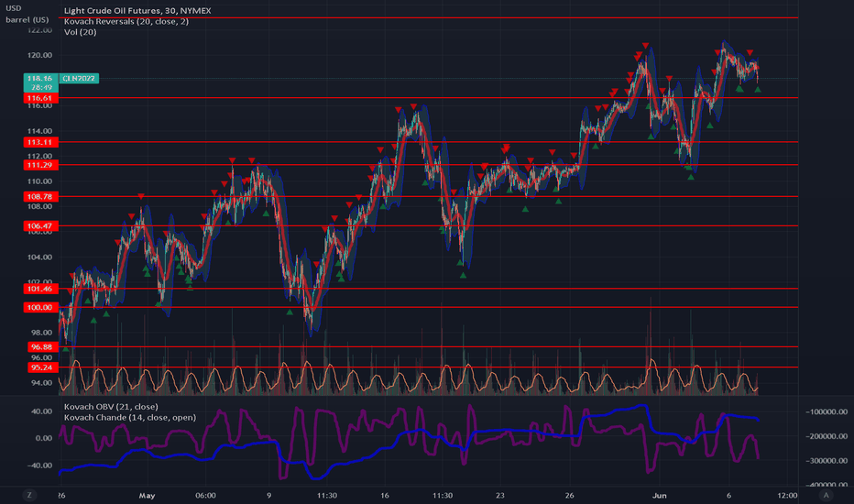Select the 96.88 horizontal line label

42,347
